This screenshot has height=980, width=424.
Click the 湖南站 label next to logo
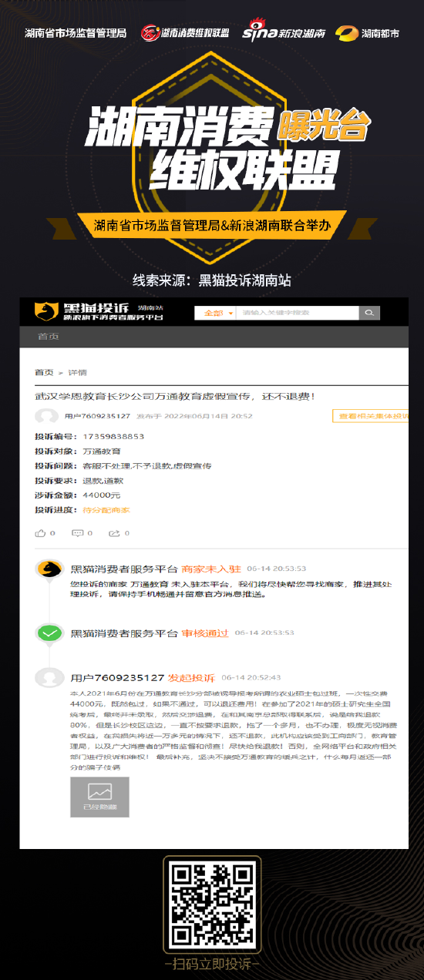[150, 307]
